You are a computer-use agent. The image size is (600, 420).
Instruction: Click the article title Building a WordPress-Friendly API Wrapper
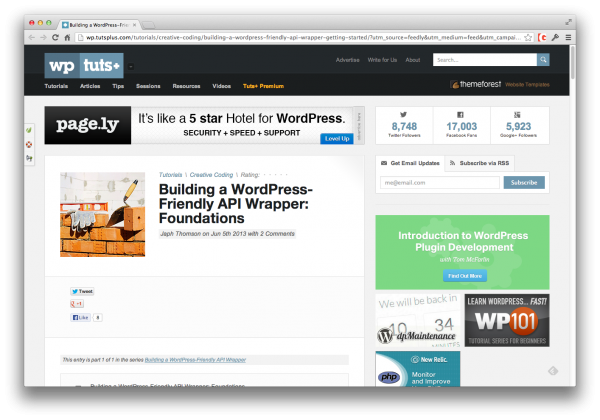[x=236, y=204]
